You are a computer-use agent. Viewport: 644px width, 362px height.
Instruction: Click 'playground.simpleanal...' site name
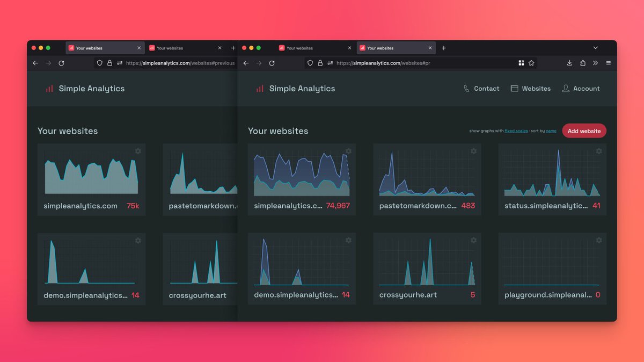pos(548,295)
